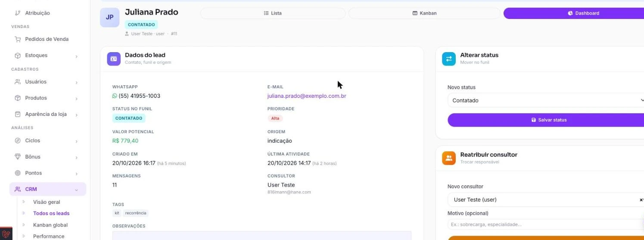Click the Criado em date 20/10/2026 16:17
The height and width of the screenshot is (240, 644).
coord(134,163)
